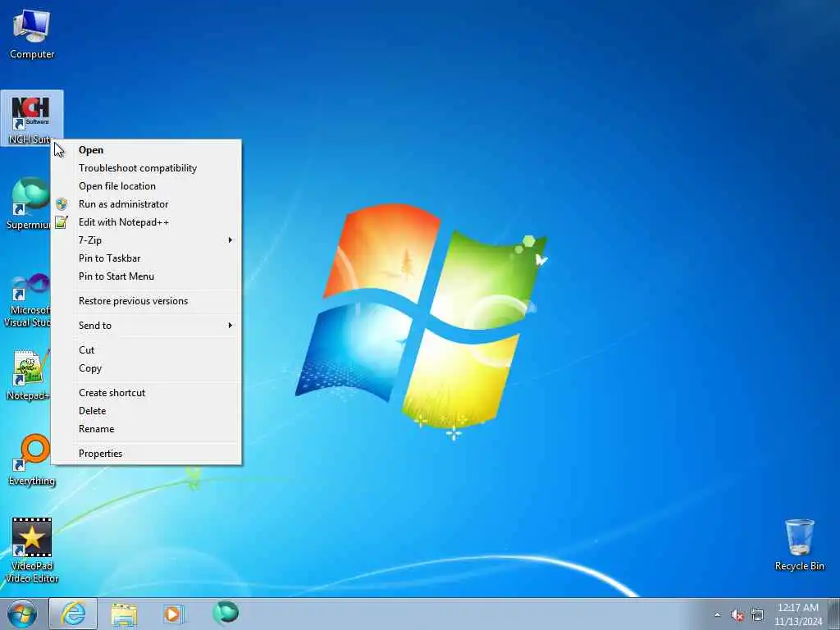Choose Cut in the context menu
This screenshot has height=630, width=840.
(x=146, y=349)
